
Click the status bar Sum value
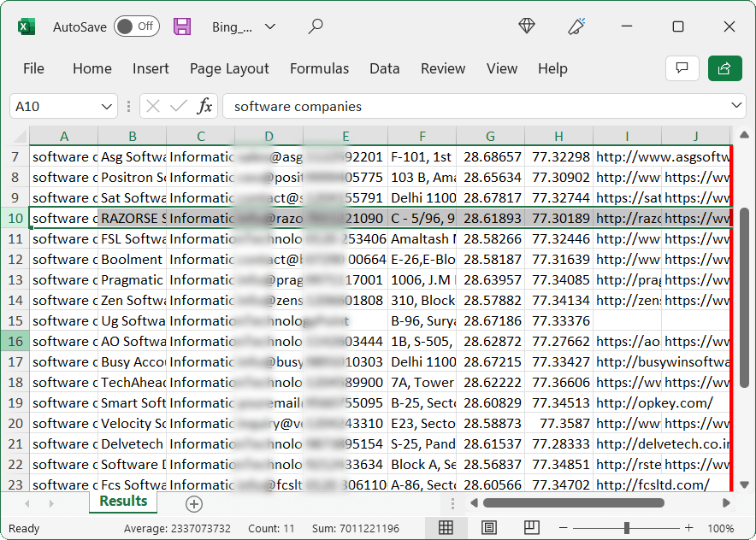pos(356,528)
